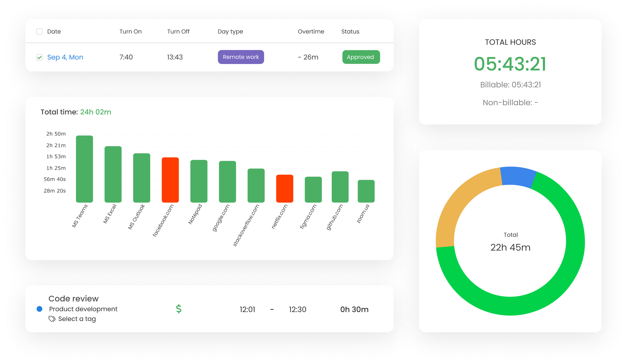Click the blue project color dot
This screenshot has height=364, width=627.
point(39,309)
